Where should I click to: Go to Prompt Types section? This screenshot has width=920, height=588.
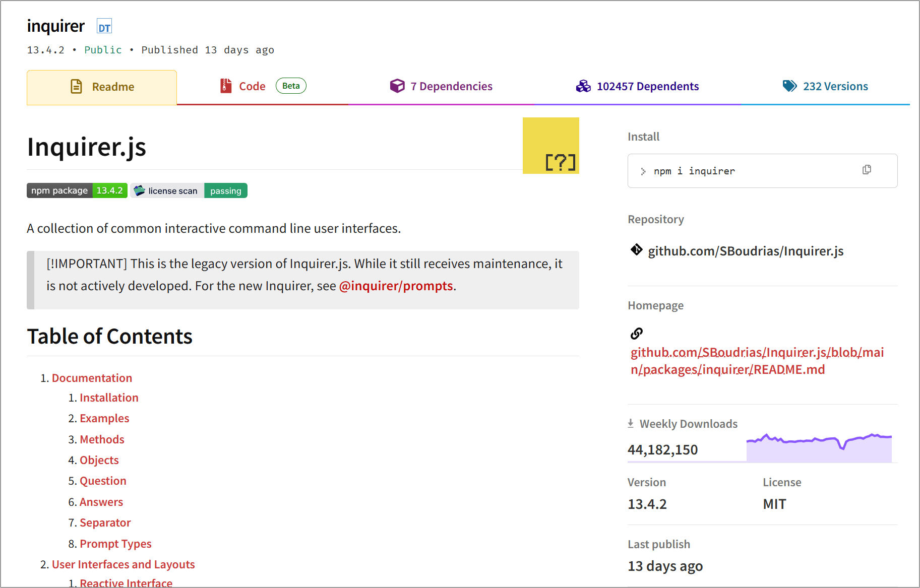[115, 544]
